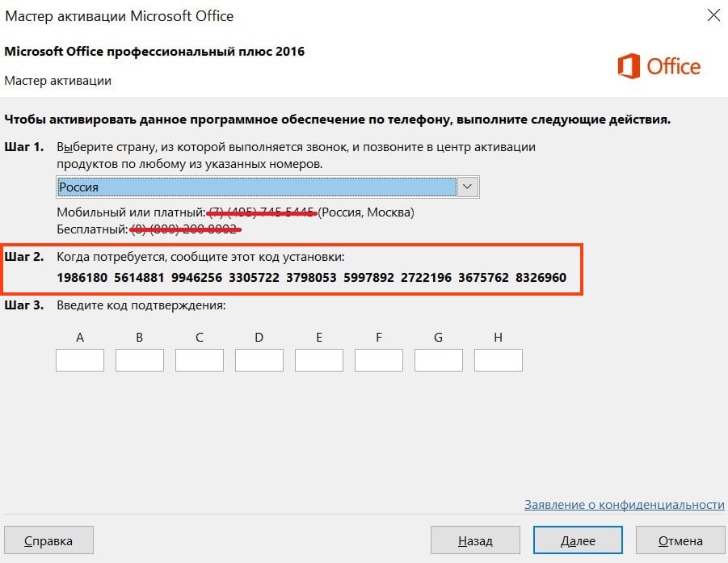This screenshot has height=563, width=728.
Task: Click the last installation code group 8326960
Action: [x=540, y=278]
